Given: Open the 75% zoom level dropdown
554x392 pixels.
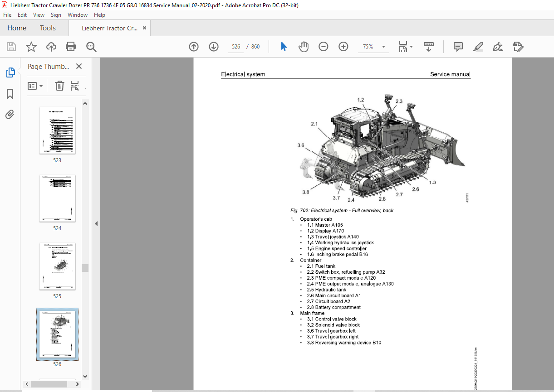Looking at the screenshot, I should pyautogui.click(x=383, y=47).
